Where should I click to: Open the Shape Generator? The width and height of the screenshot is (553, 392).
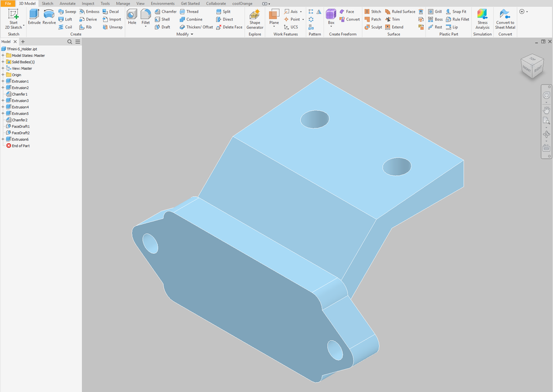254,19
